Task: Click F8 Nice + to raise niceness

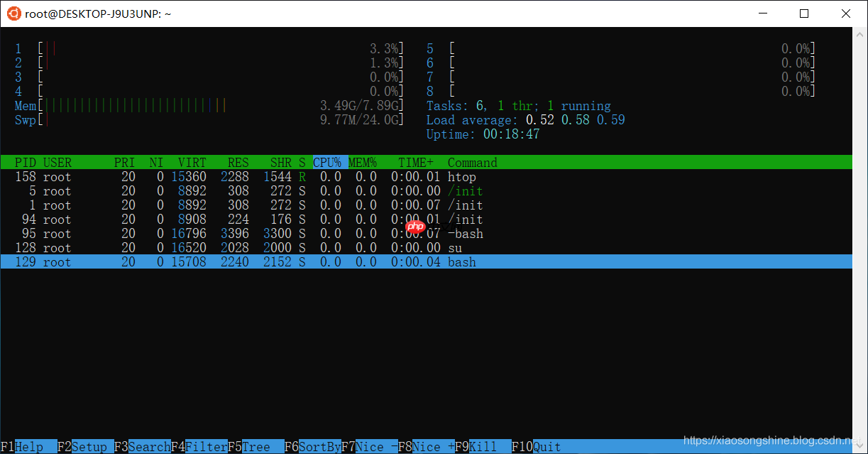Action: point(427,447)
